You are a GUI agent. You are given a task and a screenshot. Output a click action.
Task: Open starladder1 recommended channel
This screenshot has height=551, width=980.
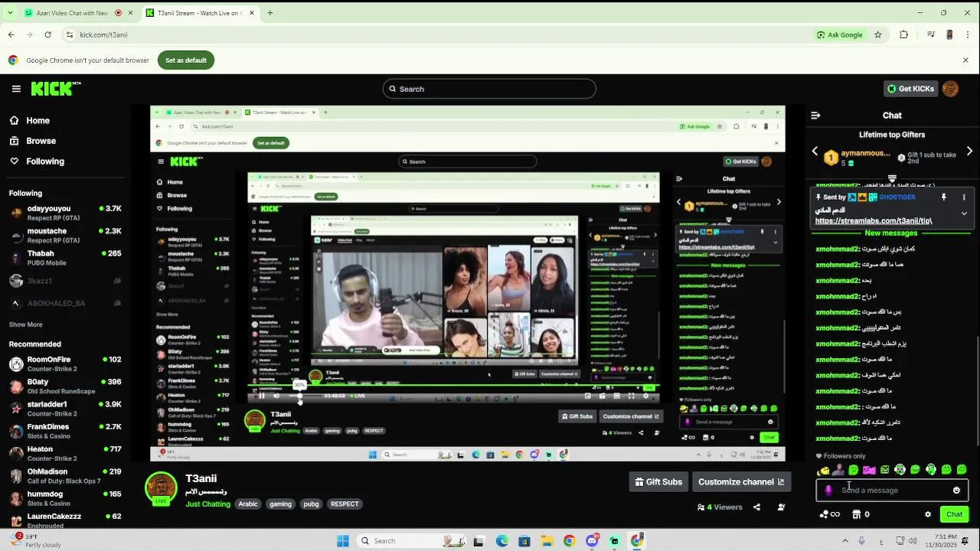pos(65,409)
